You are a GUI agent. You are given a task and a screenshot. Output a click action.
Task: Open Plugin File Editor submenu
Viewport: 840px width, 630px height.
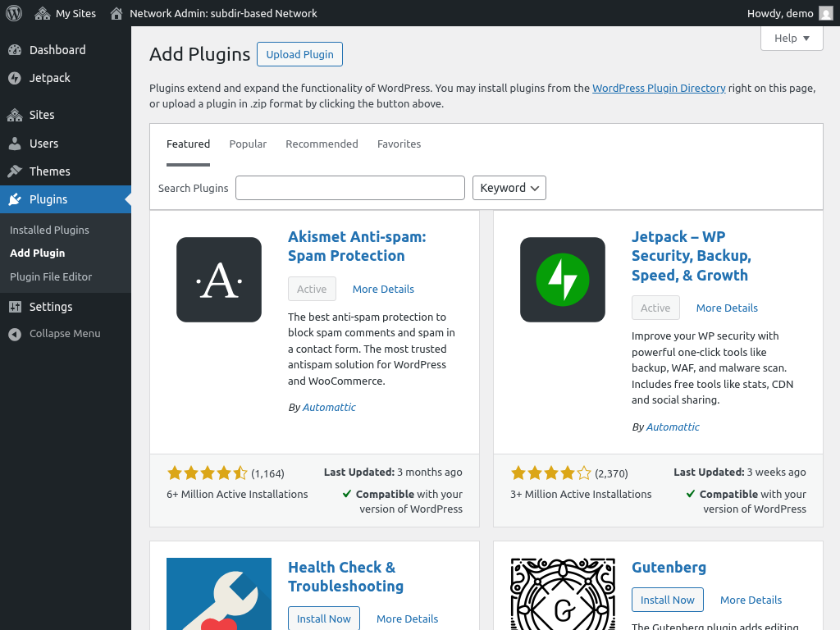51,276
